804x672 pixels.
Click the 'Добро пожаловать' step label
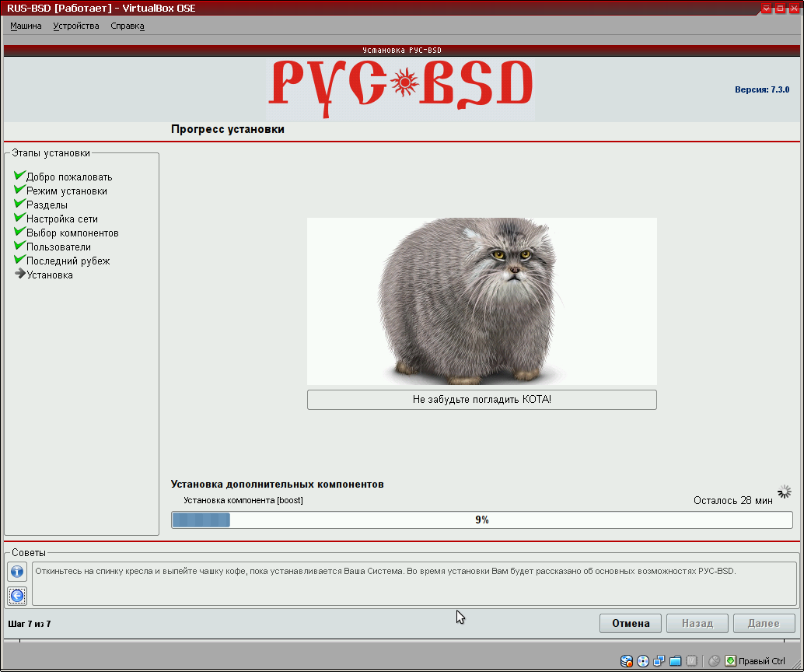[x=69, y=177]
